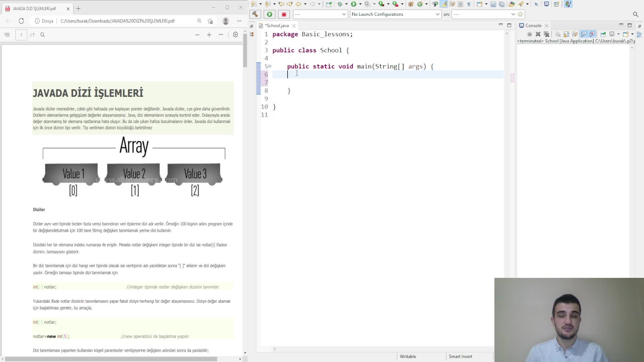Toggle Mark Occurrences highlighter icon
Viewport: 644px width, 362px height.
443,4
